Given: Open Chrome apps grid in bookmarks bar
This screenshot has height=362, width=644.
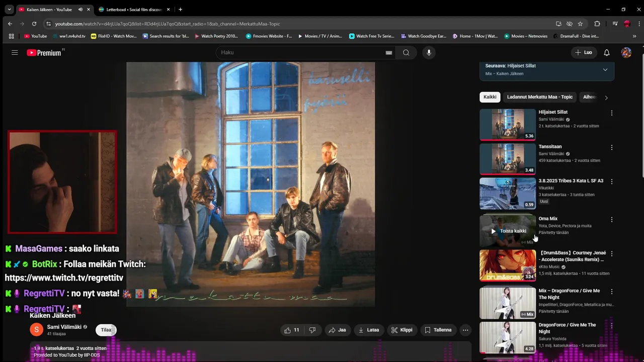Looking at the screenshot, I should pyautogui.click(x=11, y=36).
